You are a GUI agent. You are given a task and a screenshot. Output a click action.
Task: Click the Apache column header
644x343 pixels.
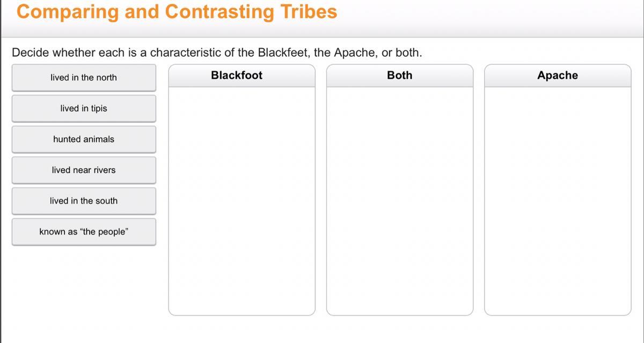tap(558, 76)
